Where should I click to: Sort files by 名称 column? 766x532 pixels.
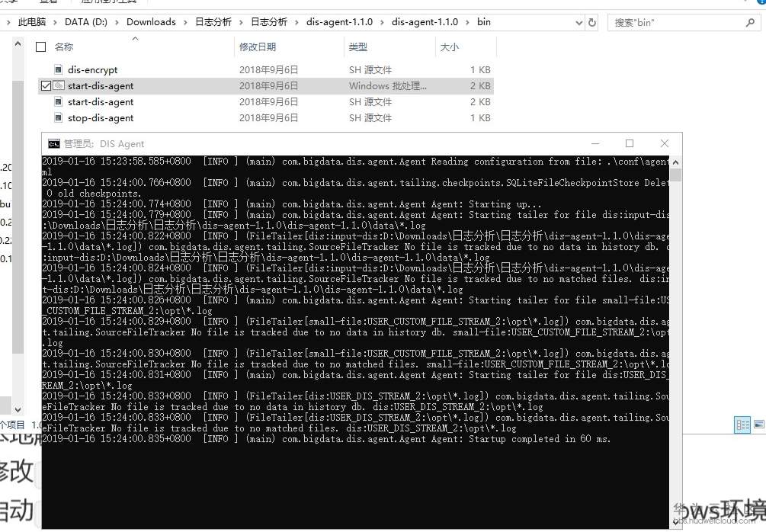pyautogui.click(x=64, y=47)
